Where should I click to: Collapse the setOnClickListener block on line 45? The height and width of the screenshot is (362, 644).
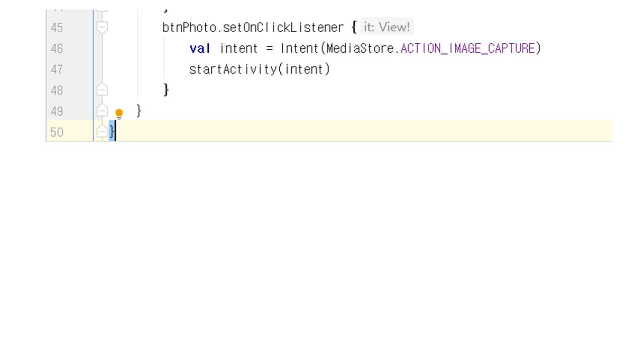tap(102, 27)
